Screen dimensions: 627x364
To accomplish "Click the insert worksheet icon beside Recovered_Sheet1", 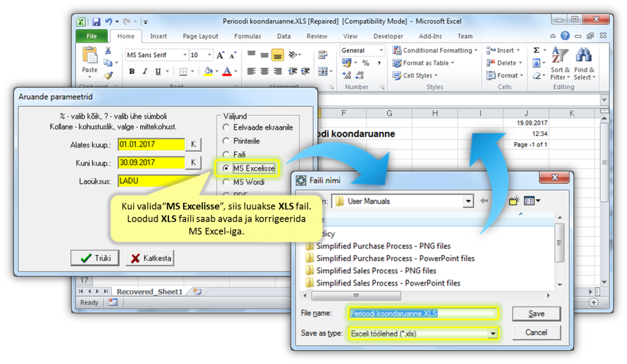I will coord(197,291).
